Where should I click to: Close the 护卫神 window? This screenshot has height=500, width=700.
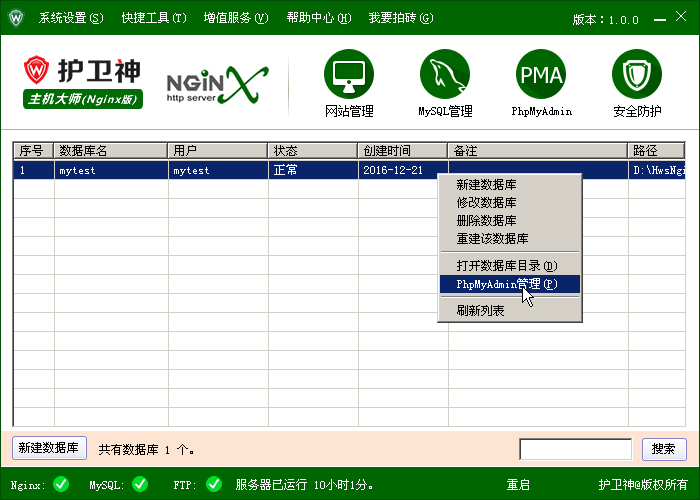pyautogui.click(x=681, y=17)
